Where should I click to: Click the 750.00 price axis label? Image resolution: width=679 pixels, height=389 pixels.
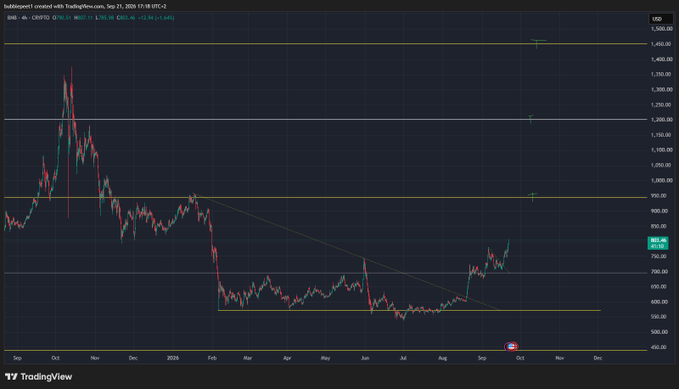point(659,256)
